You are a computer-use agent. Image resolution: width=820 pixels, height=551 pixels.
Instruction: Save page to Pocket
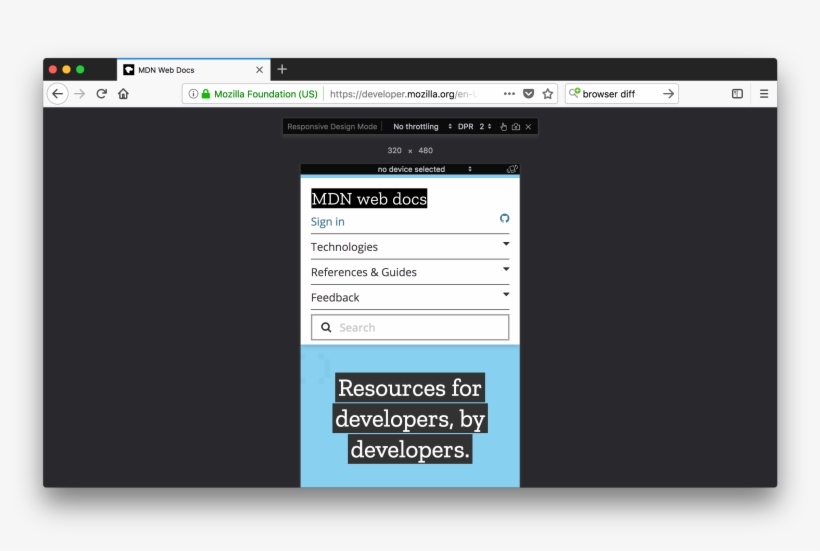click(529, 94)
